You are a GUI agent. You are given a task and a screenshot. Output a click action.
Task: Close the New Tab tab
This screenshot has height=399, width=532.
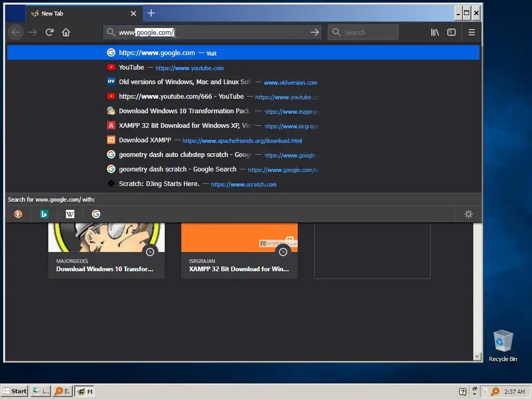point(134,14)
